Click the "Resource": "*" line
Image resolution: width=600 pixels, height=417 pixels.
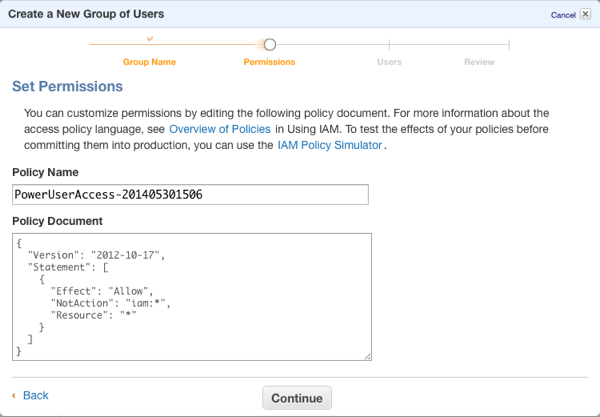click(94, 315)
